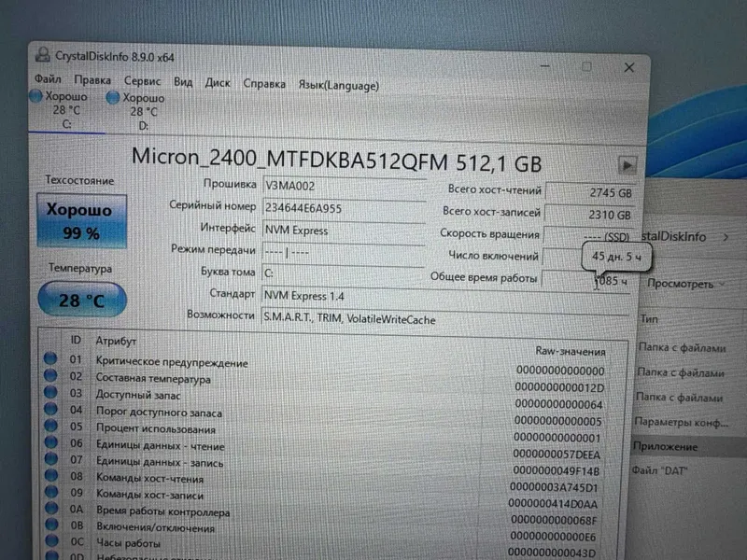The height and width of the screenshot is (560, 747).
Task: Click the Прошивка field V3MA002
Action: [x=344, y=186]
